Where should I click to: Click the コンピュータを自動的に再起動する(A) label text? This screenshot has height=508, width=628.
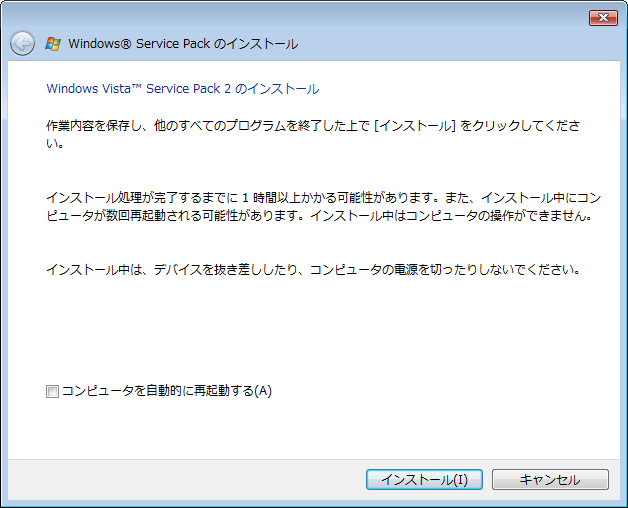pos(167,391)
